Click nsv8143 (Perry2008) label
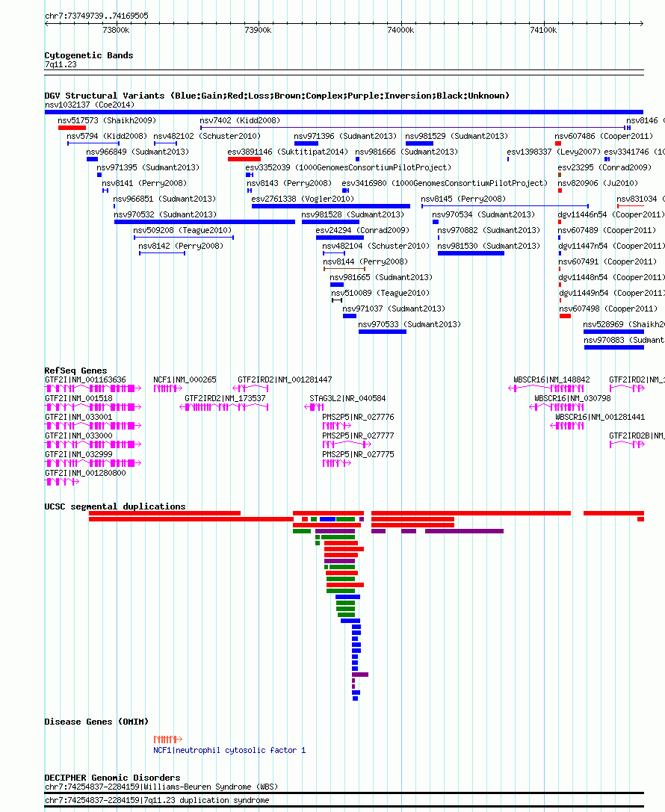This screenshot has width=665, height=812. point(289,183)
